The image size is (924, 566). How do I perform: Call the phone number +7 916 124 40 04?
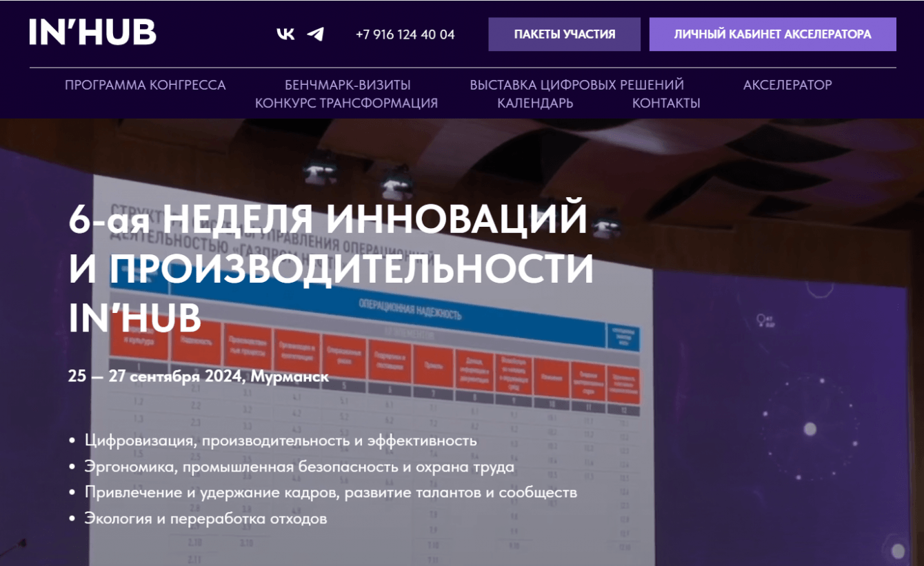click(x=405, y=34)
